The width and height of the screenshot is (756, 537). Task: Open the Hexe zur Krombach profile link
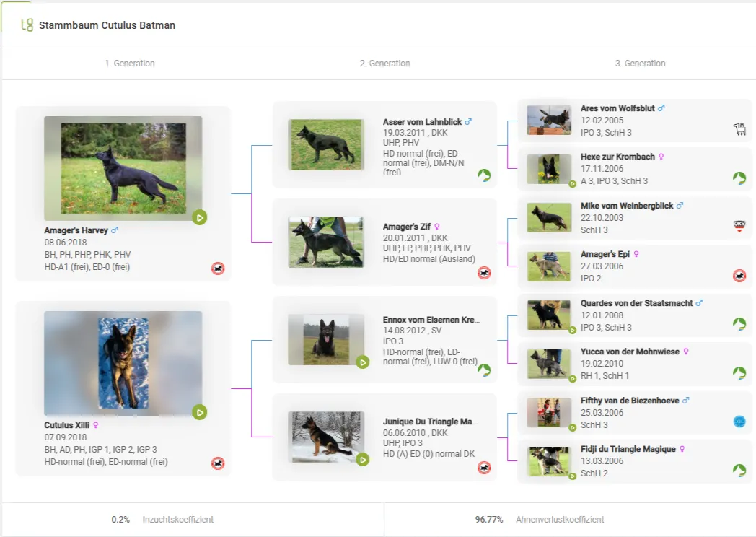coord(617,157)
